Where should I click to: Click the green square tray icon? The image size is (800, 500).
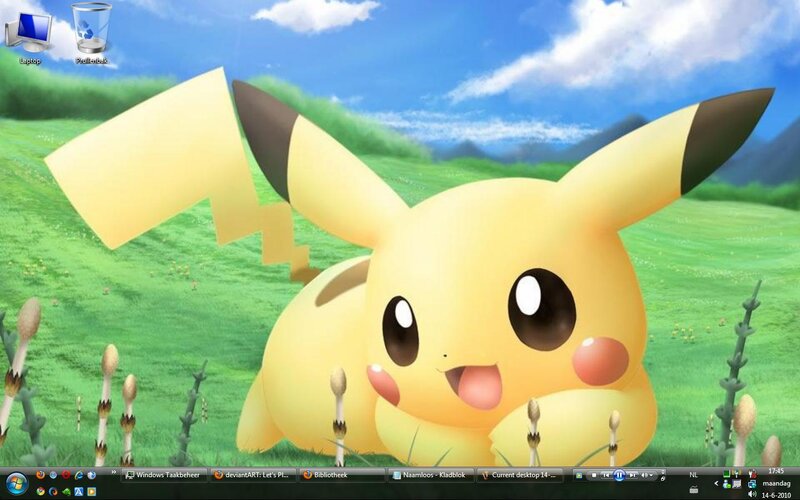click(x=727, y=474)
